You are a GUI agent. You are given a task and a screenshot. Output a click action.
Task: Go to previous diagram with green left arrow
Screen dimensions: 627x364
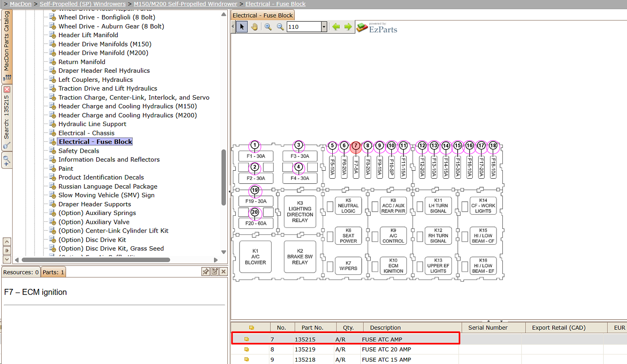pos(336,27)
